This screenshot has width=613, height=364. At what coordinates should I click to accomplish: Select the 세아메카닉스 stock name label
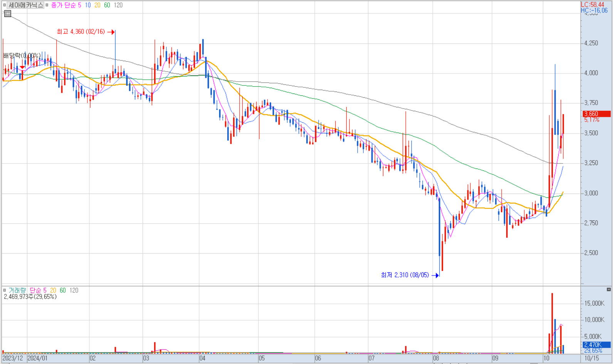pyautogui.click(x=26, y=5)
